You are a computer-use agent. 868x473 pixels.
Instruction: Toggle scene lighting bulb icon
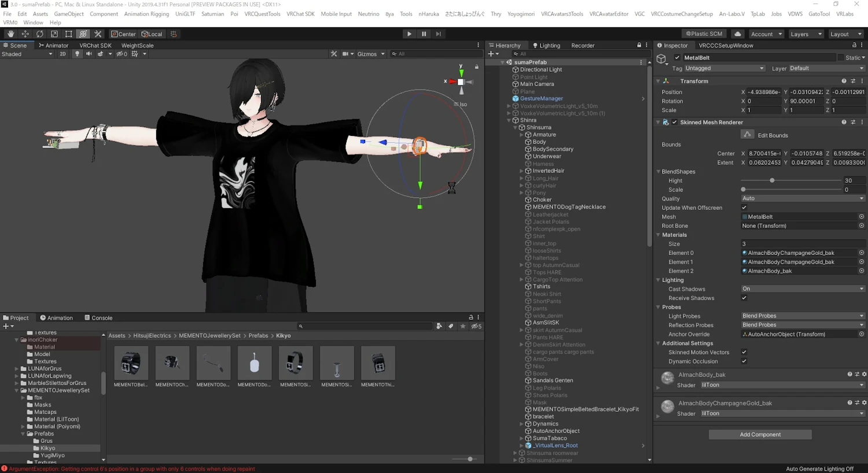pos(77,54)
